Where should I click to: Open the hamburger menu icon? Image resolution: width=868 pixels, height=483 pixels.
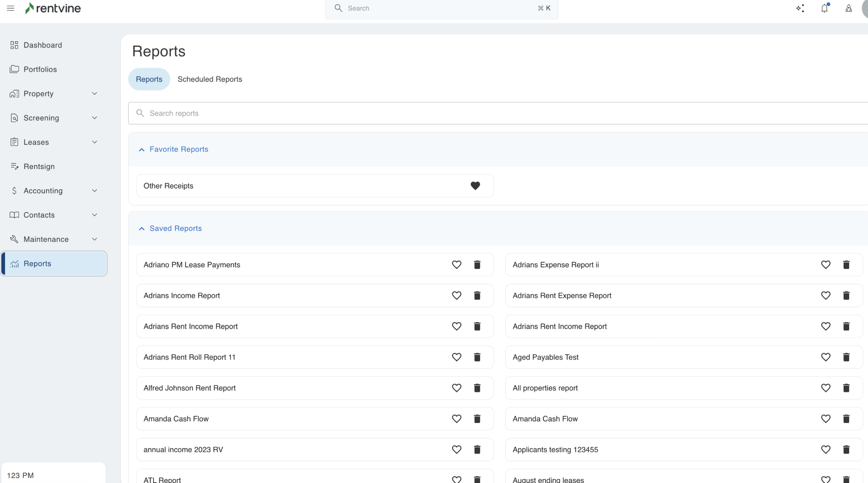[x=10, y=8]
